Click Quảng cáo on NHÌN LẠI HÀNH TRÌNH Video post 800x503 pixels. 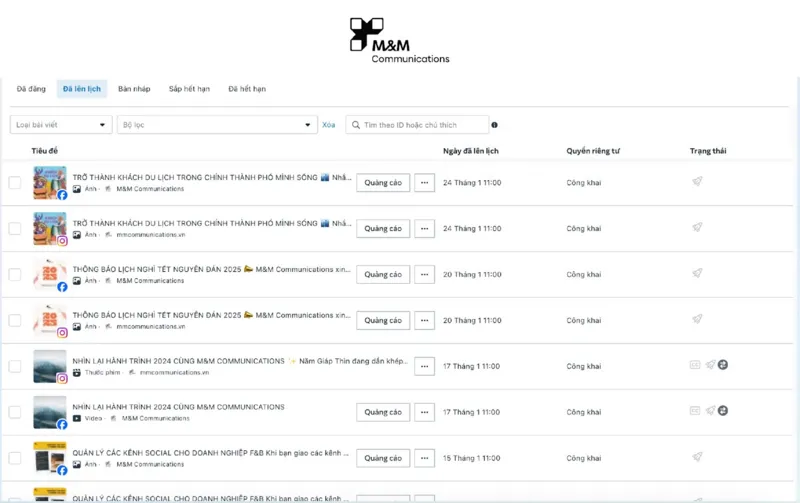point(383,412)
